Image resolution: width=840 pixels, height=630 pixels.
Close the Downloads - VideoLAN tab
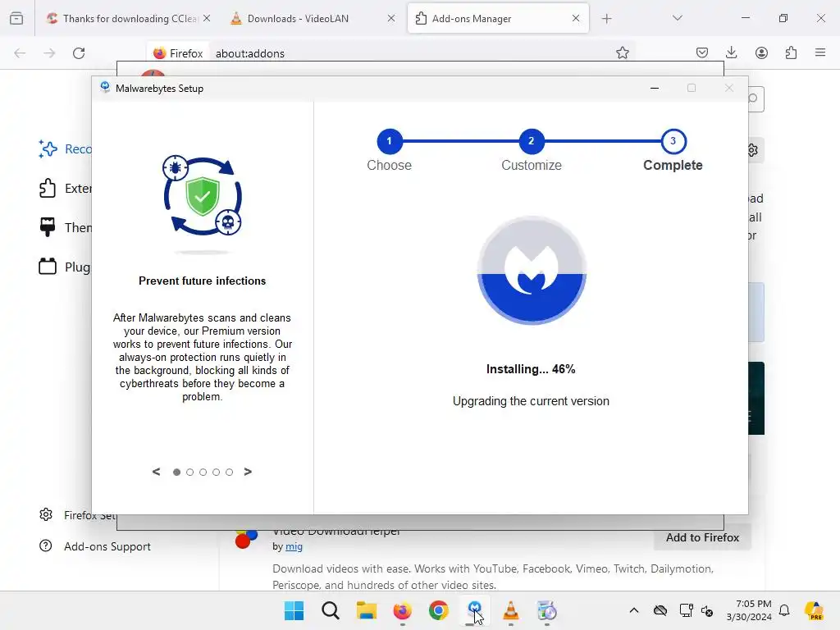pyautogui.click(x=391, y=19)
